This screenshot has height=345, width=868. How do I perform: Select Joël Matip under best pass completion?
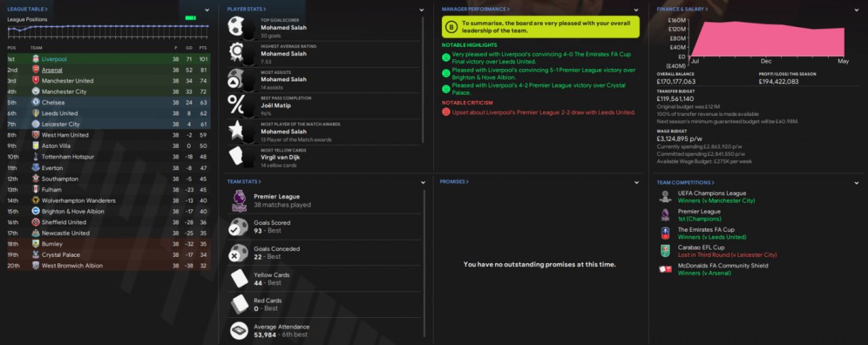click(x=276, y=106)
